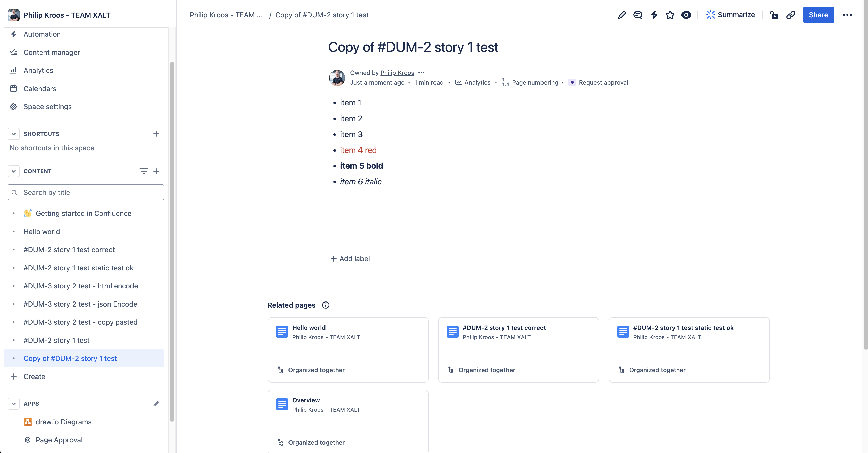The width and height of the screenshot is (868, 453).
Task: Open page restrictions lock icon
Action: (x=774, y=15)
